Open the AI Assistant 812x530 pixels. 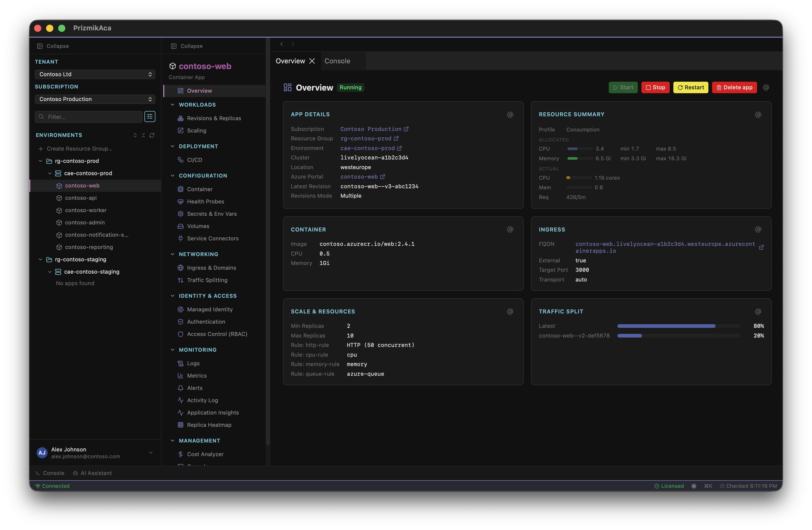click(92, 473)
